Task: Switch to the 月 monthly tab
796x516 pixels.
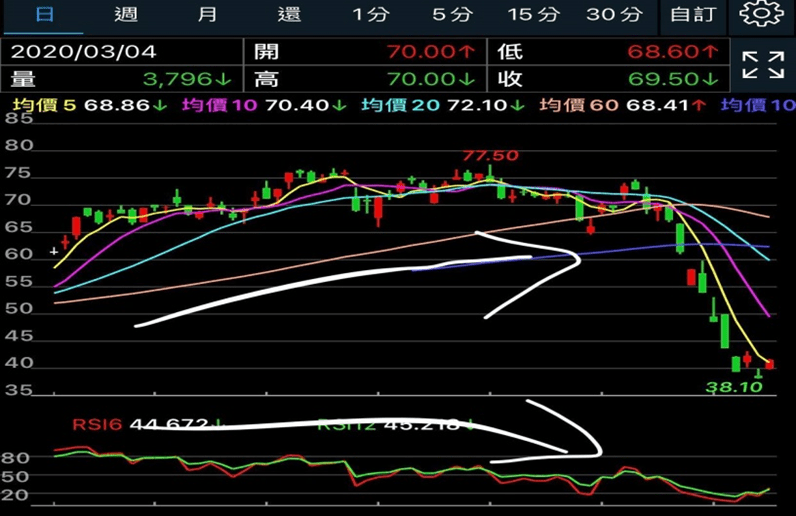Action: [207, 14]
